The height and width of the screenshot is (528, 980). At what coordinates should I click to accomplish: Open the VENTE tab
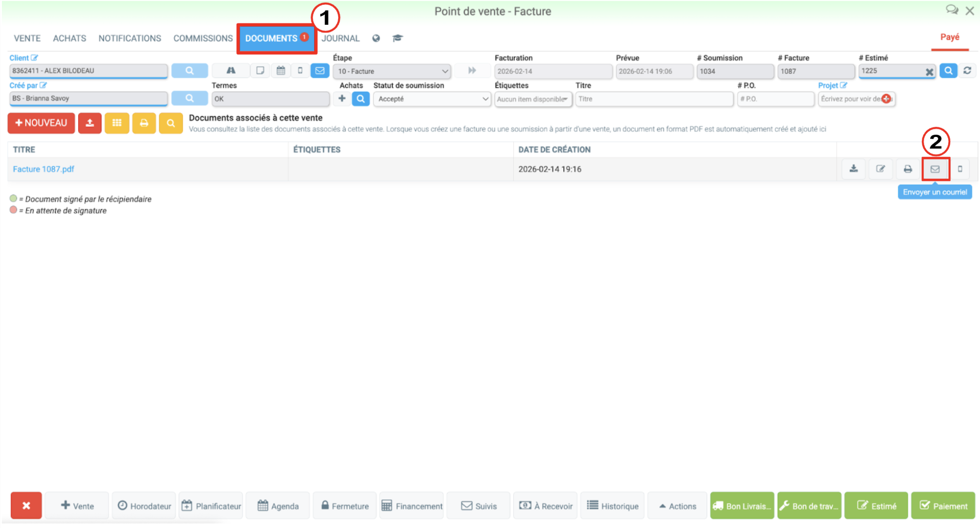(x=27, y=38)
